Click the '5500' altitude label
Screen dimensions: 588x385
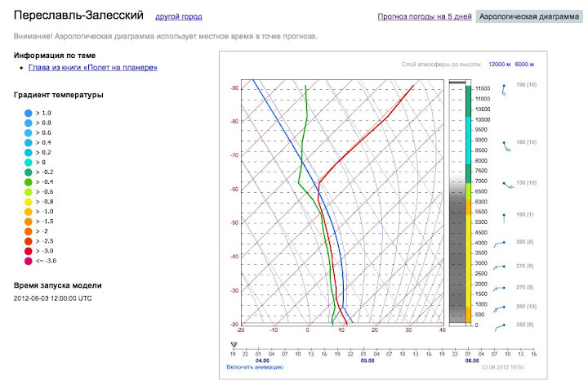482,212
